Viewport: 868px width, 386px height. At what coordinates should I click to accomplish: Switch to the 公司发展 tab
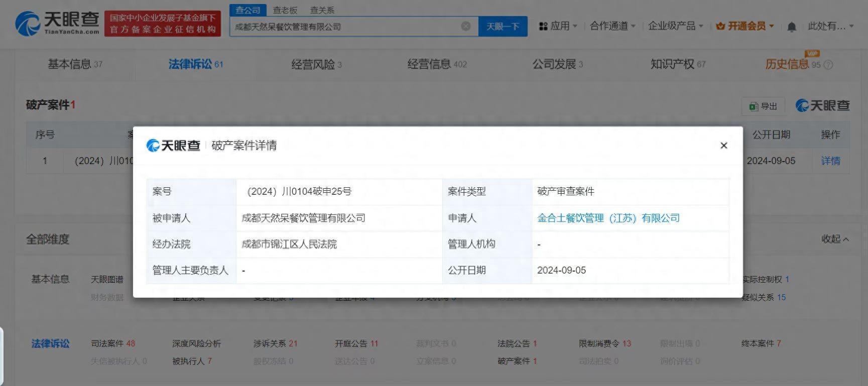tap(557, 64)
